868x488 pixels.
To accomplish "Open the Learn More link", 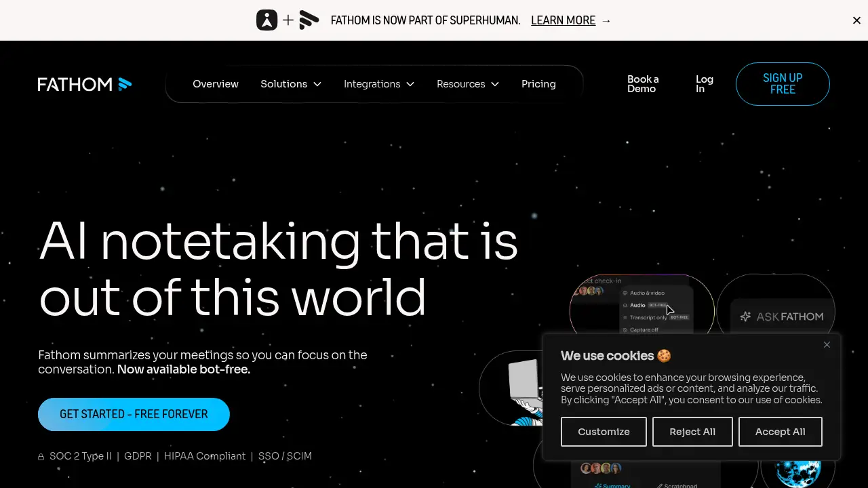I will point(563,20).
